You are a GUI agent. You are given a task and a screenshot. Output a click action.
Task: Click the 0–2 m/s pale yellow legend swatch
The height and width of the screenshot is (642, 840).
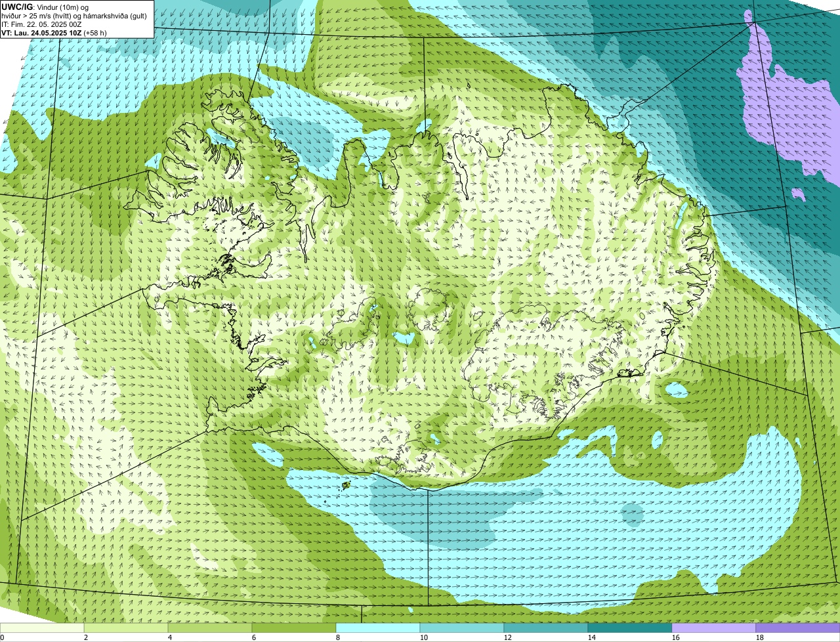coord(42,628)
